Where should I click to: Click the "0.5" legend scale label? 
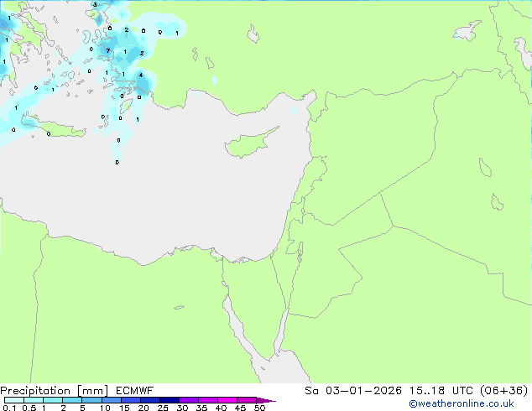[29, 408]
